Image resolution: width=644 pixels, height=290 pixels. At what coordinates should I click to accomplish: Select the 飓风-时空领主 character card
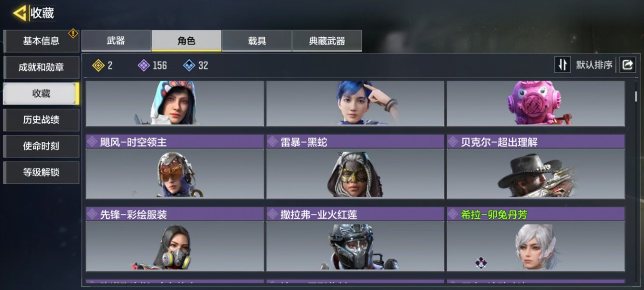point(175,167)
